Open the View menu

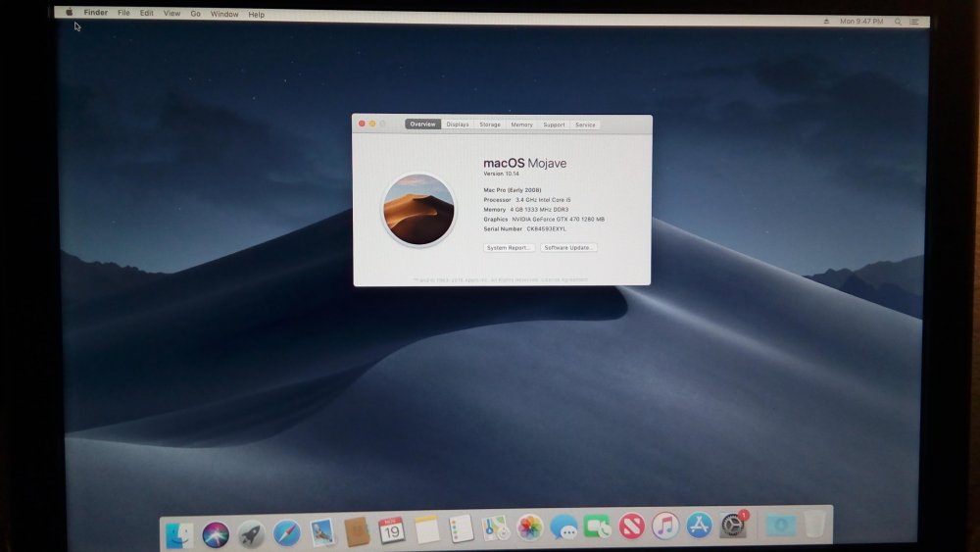tap(171, 13)
